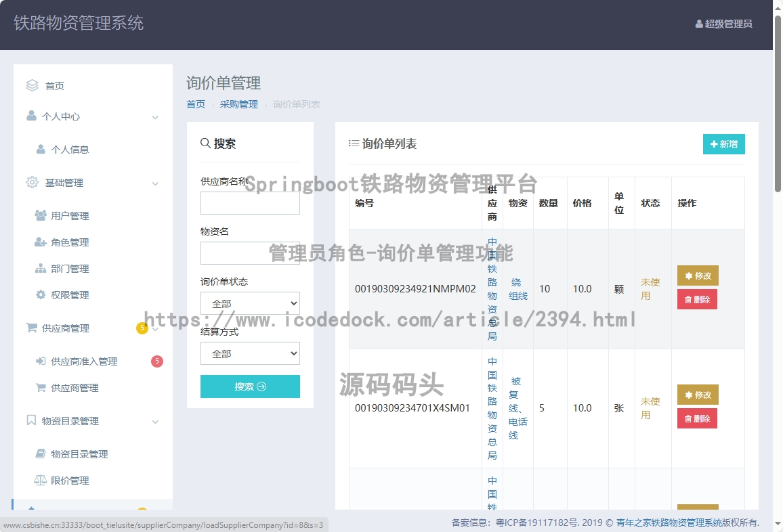This screenshot has height=532, width=783.
Task: Click 删除 for order 00190309234701X4SM01
Action: pos(697,419)
